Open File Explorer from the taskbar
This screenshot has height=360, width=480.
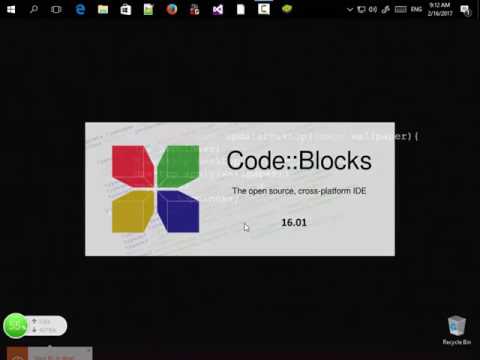[x=103, y=9]
